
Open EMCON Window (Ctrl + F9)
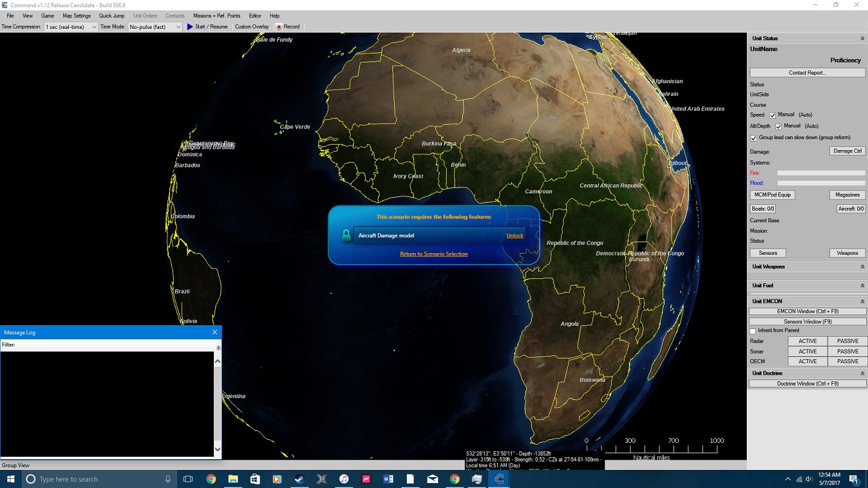pos(808,311)
